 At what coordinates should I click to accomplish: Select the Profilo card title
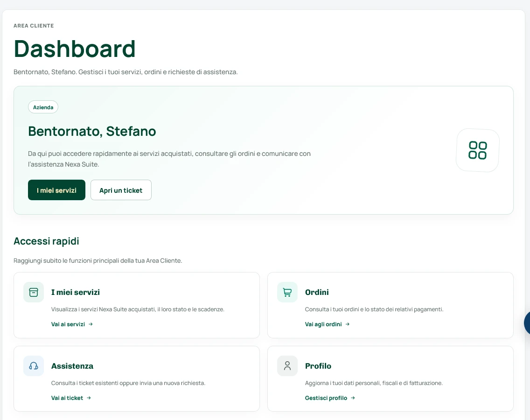[318, 366]
